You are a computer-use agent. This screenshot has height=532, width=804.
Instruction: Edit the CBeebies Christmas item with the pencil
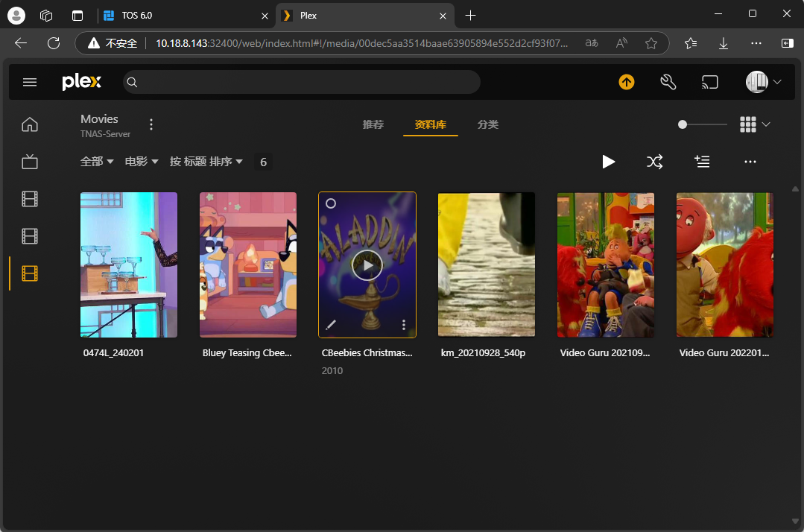click(x=331, y=324)
